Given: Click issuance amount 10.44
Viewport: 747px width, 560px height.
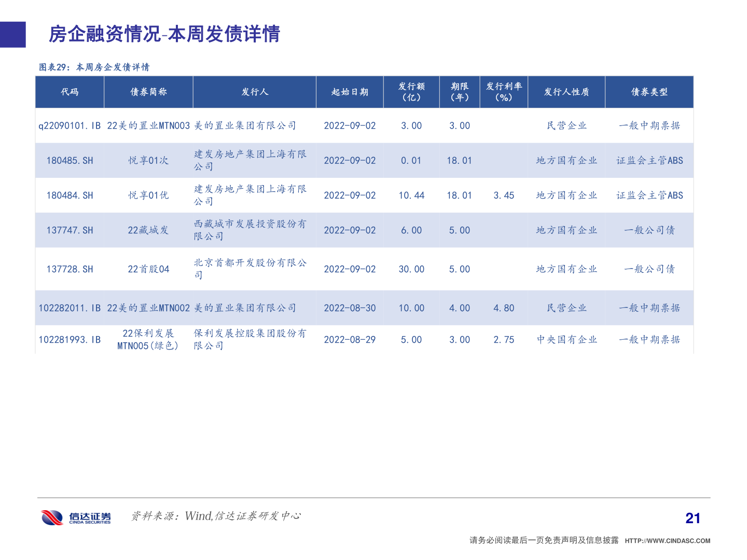Looking at the screenshot, I should (411, 195).
